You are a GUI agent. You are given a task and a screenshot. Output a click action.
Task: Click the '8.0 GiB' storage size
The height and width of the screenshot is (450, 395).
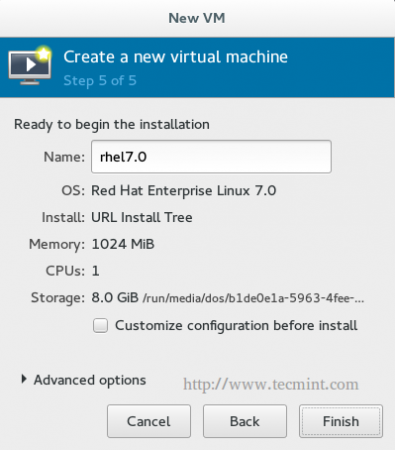tap(115, 298)
